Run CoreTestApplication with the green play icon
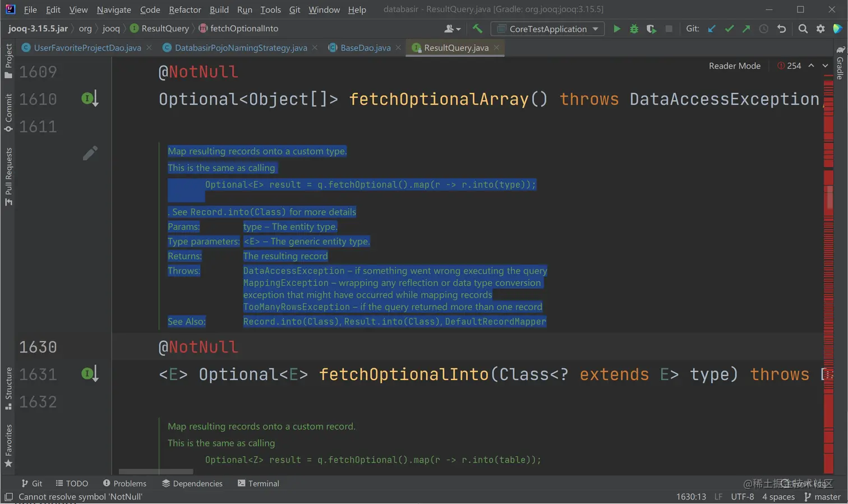The width and height of the screenshot is (848, 504). 616,29
